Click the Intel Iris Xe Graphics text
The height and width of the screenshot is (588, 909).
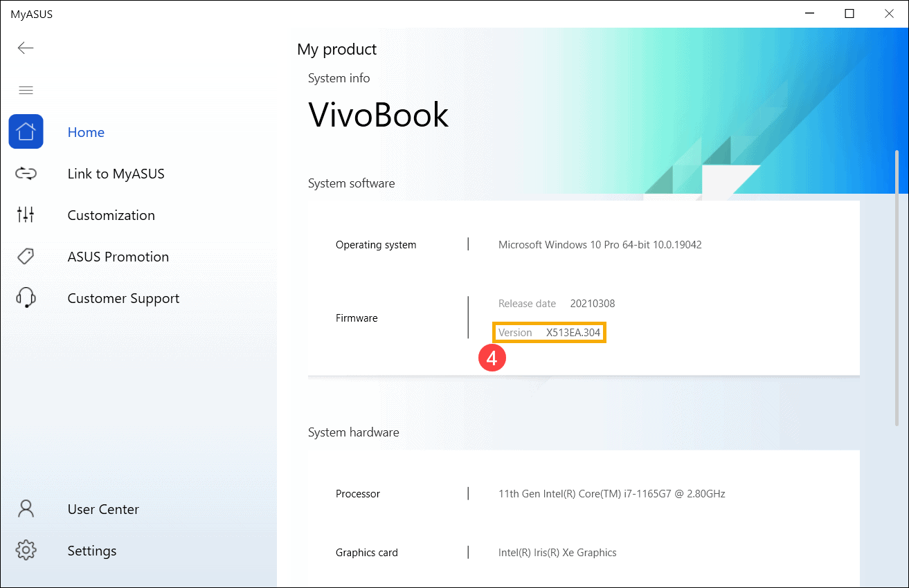click(557, 553)
